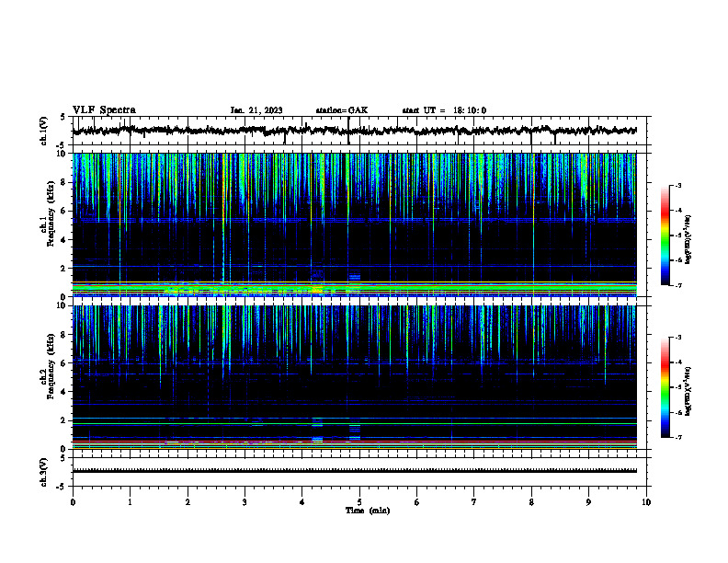
Task: Click the station=GAK label
Action: [342, 110]
